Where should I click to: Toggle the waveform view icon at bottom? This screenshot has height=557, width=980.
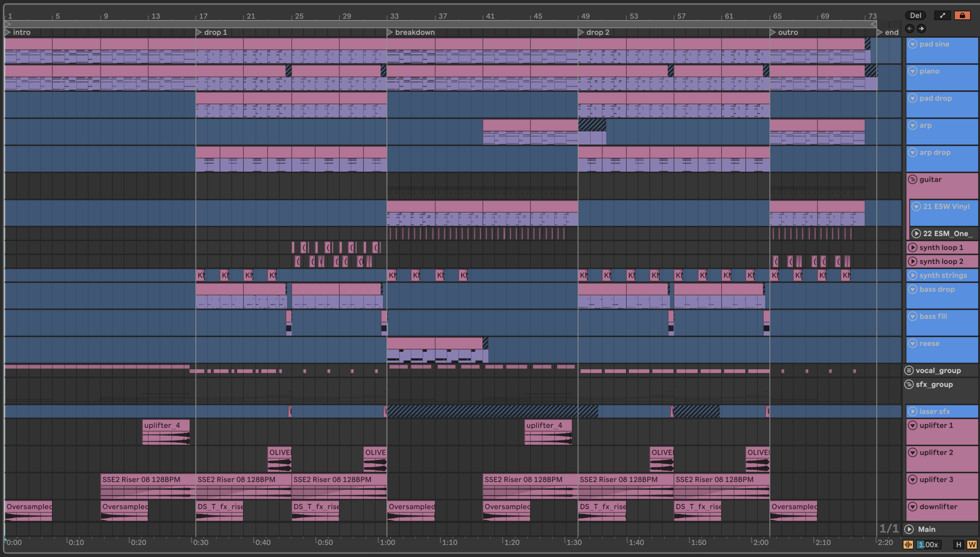coord(908,544)
